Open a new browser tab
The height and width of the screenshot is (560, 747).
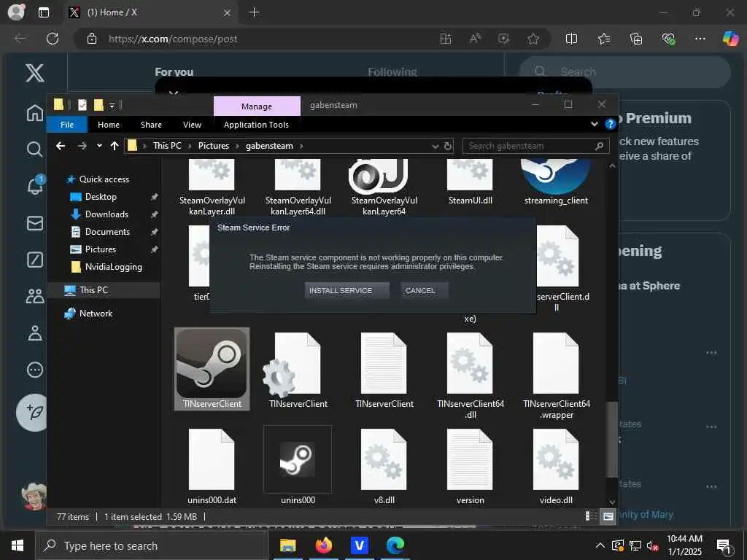pyautogui.click(x=255, y=12)
